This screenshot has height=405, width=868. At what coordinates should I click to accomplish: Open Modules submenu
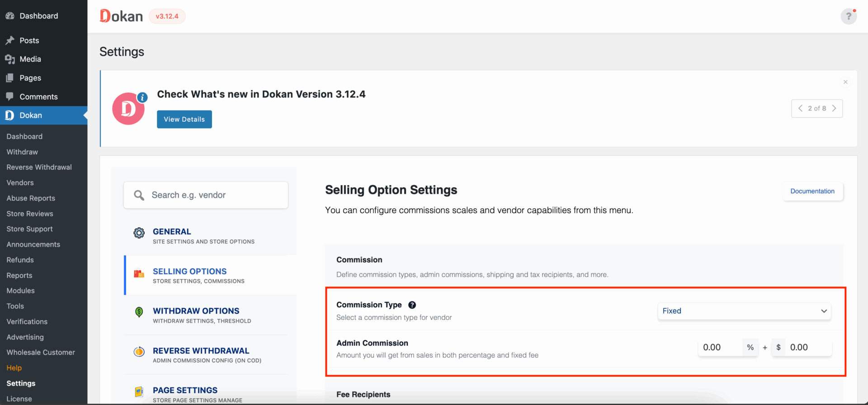[x=21, y=291]
